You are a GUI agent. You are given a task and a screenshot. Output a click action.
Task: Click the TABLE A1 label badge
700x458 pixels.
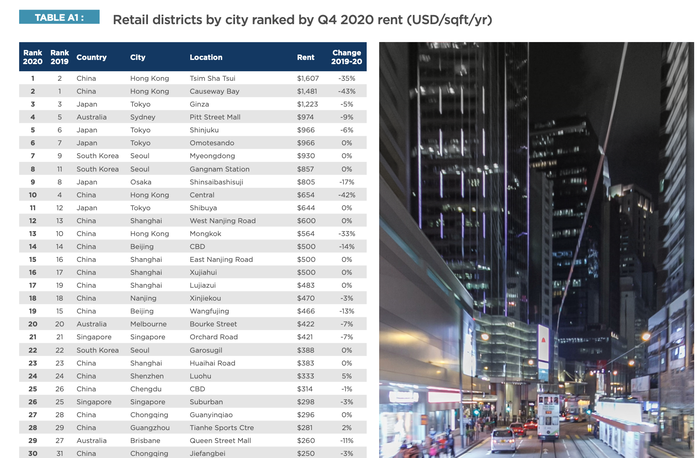tap(59, 17)
